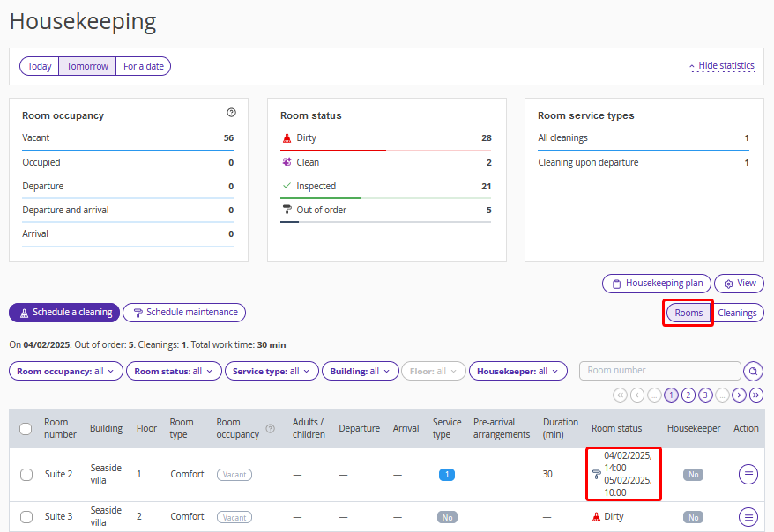Screen dimensions: 774x532
Task: Expand the Housekeeper filter dropdown
Action: pos(517,372)
